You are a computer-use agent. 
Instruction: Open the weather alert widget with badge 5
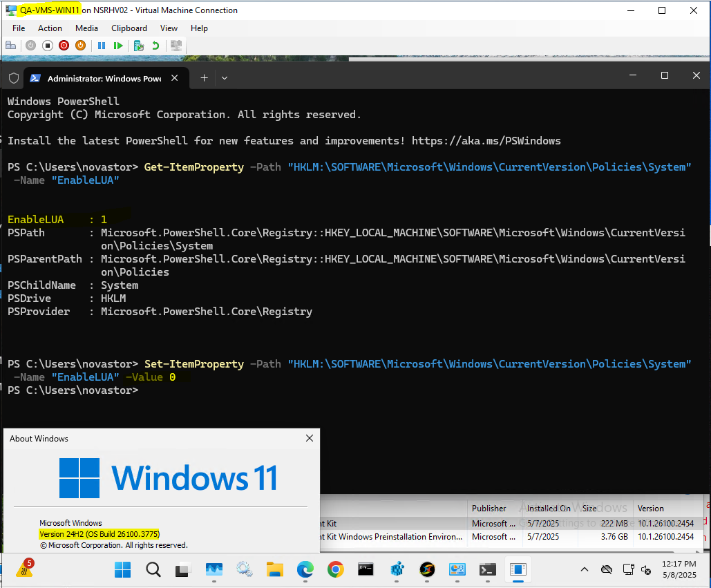(25, 569)
